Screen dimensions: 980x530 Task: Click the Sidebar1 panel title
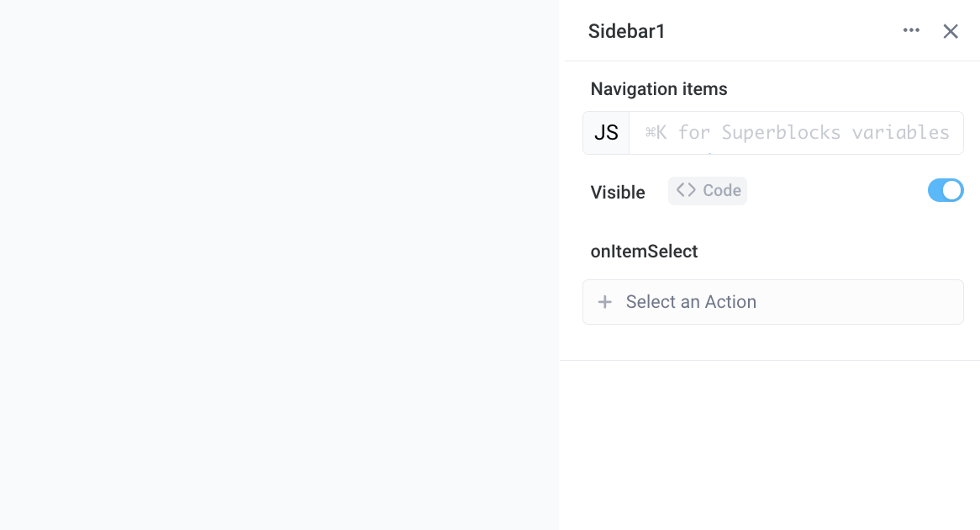point(626,31)
